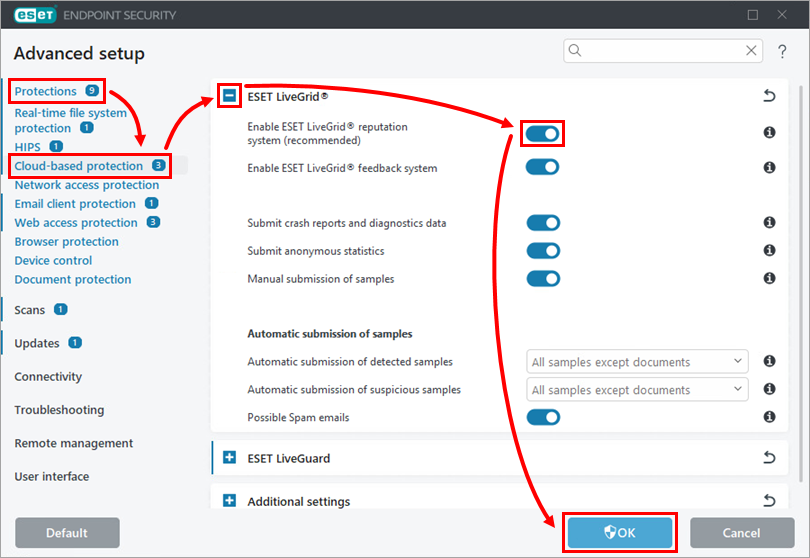Go to User interface section
This screenshot has height=558, width=810.
[52, 476]
